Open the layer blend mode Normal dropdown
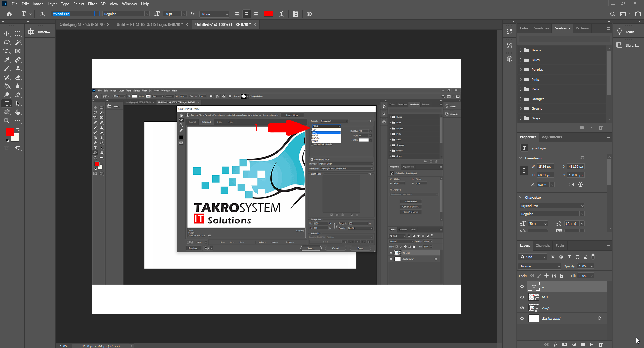Image resolution: width=644 pixels, height=348 pixels. [x=539, y=266]
